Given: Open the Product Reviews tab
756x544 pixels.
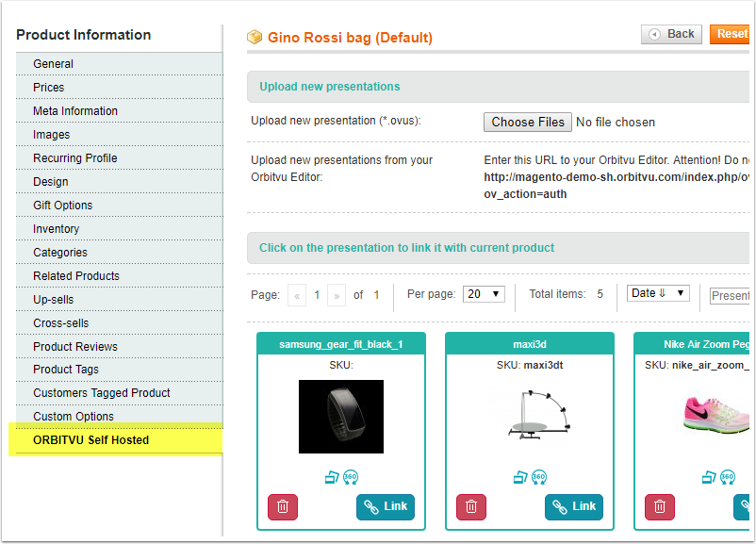Looking at the screenshot, I should pyautogui.click(x=120, y=347).
